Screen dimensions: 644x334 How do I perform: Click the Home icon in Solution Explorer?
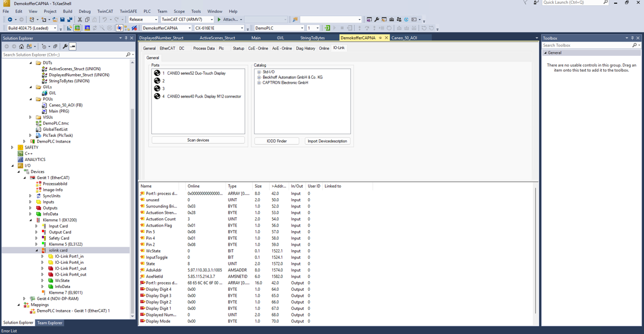[x=22, y=46]
